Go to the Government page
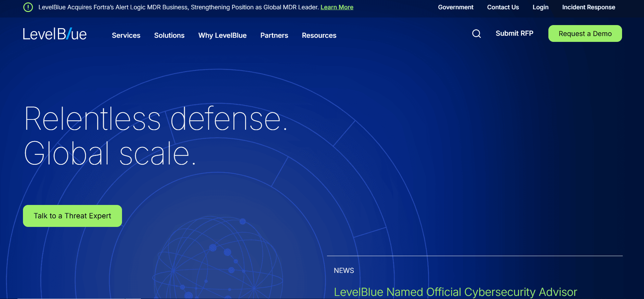Image resolution: width=644 pixels, height=299 pixels. (455, 7)
